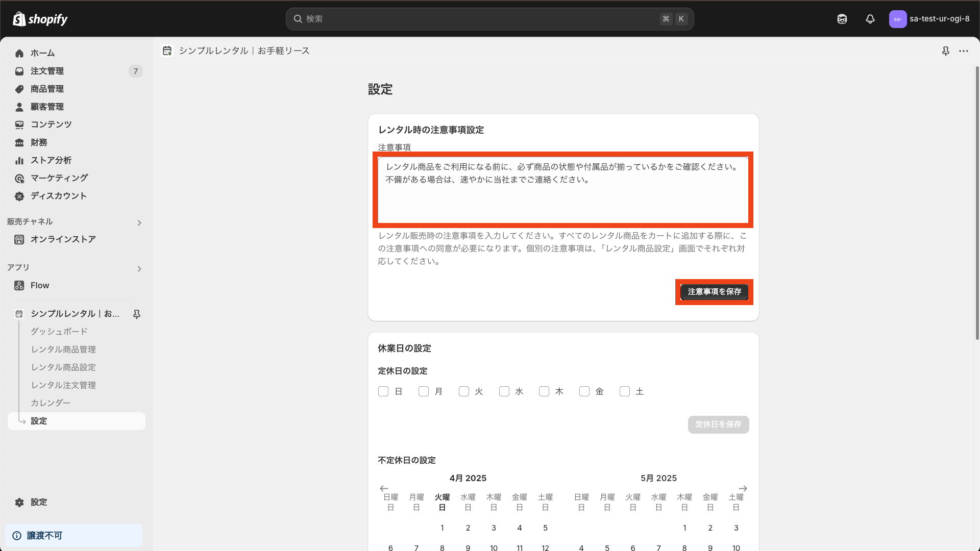Image resolution: width=980 pixels, height=551 pixels.
Task: Open the ホーム sidebar icon
Action: click(x=19, y=53)
